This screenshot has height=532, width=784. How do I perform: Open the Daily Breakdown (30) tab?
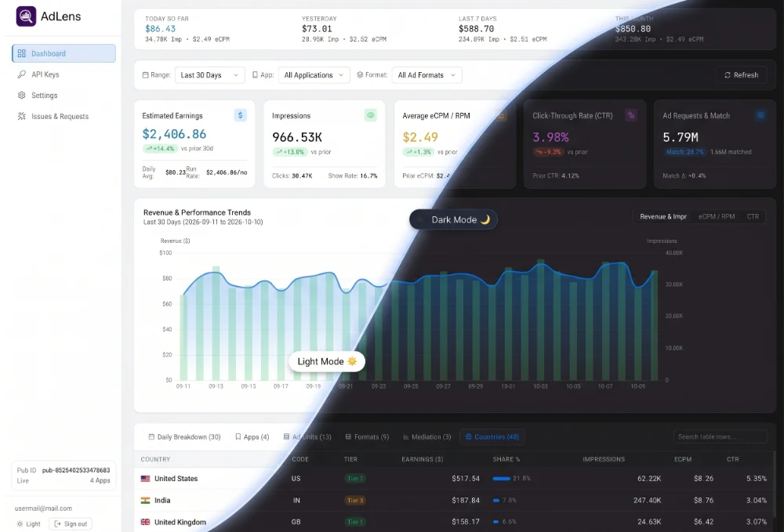pyautogui.click(x=184, y=437)
